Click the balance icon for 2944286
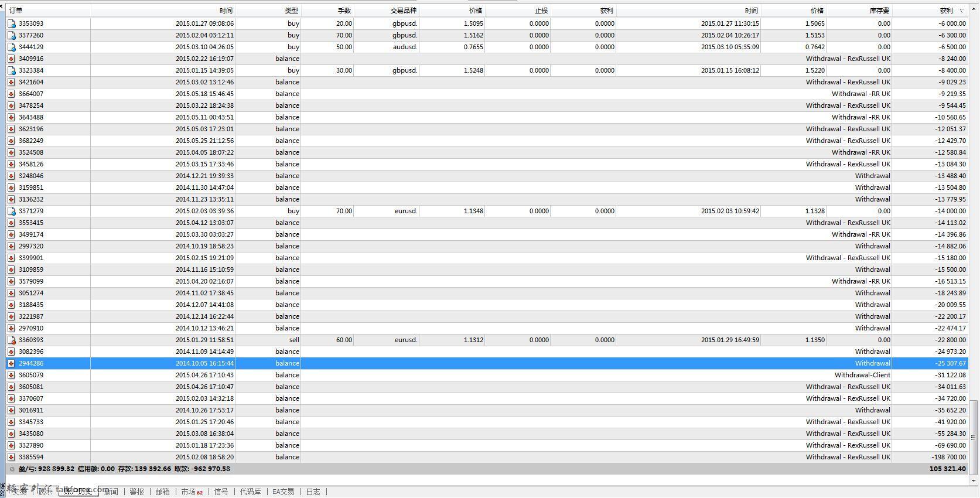Screen dimensions: 980x498 click(x=11, y=363)
